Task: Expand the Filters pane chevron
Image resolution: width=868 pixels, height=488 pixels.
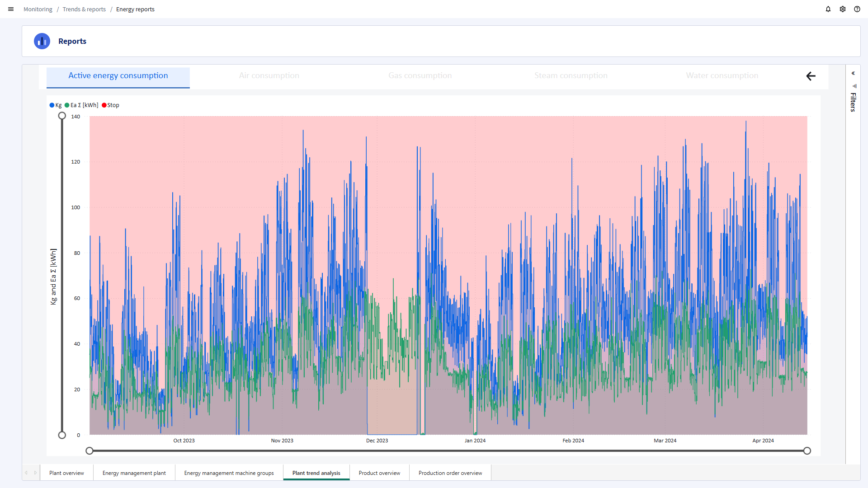Action: tap(853, 73)
